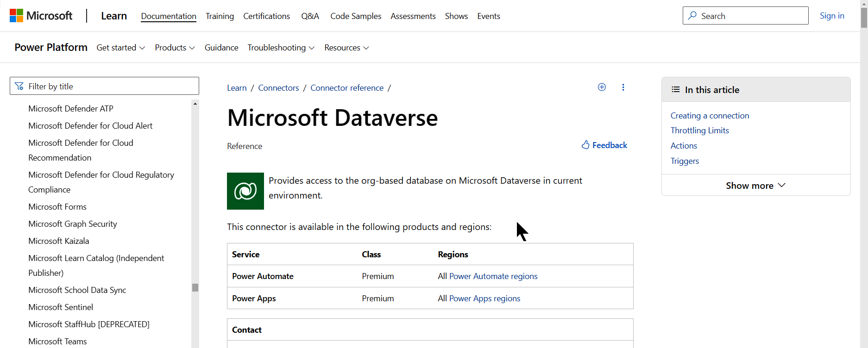Click Sign in
Viewport: 868px width, 348px height.
[832, 16]
